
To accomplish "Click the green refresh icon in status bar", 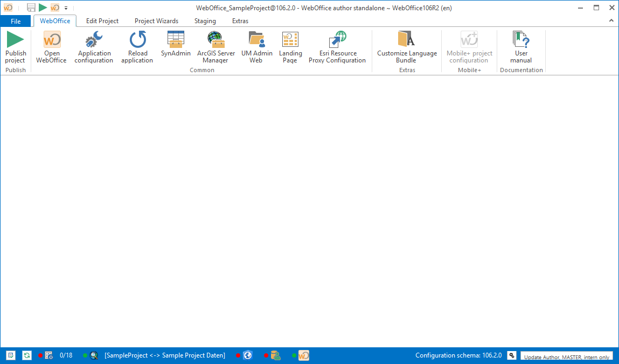I will click(27, 355).
